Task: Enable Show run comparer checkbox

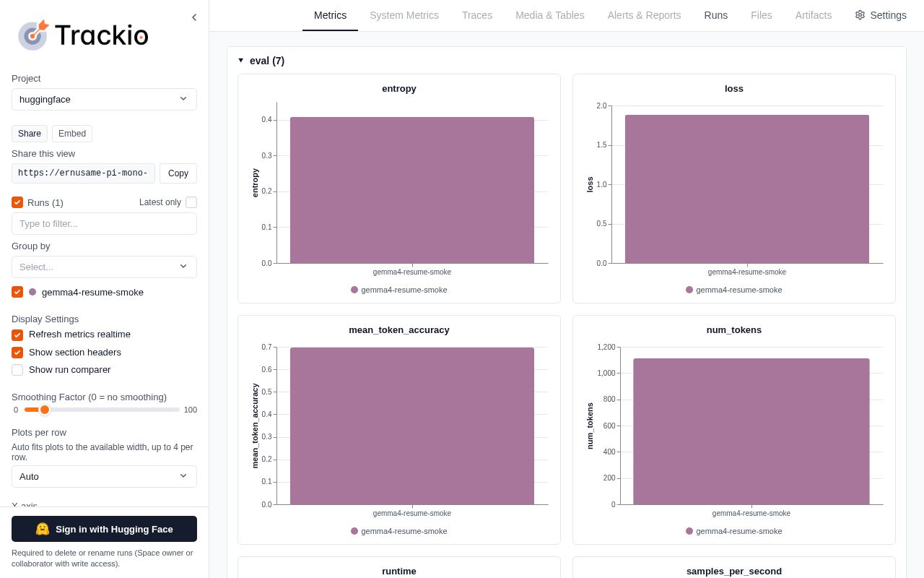Action: pyautogui.click(x=17, y=370)
